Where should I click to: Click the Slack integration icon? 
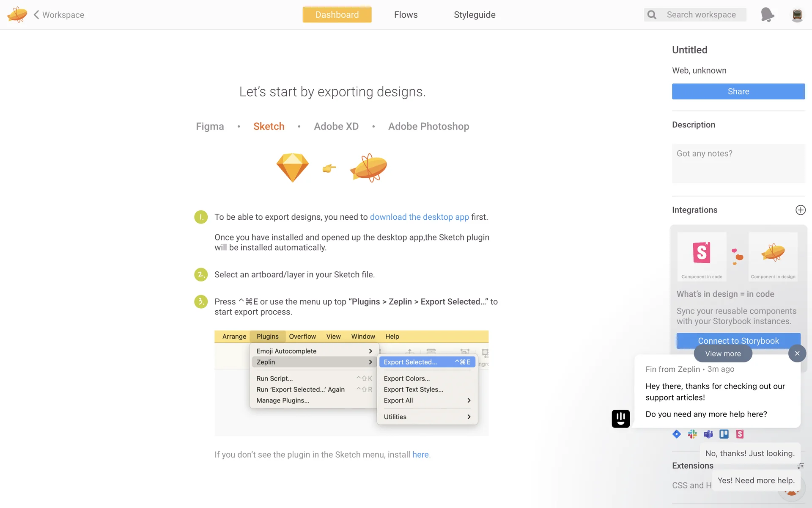pos(692,434)
